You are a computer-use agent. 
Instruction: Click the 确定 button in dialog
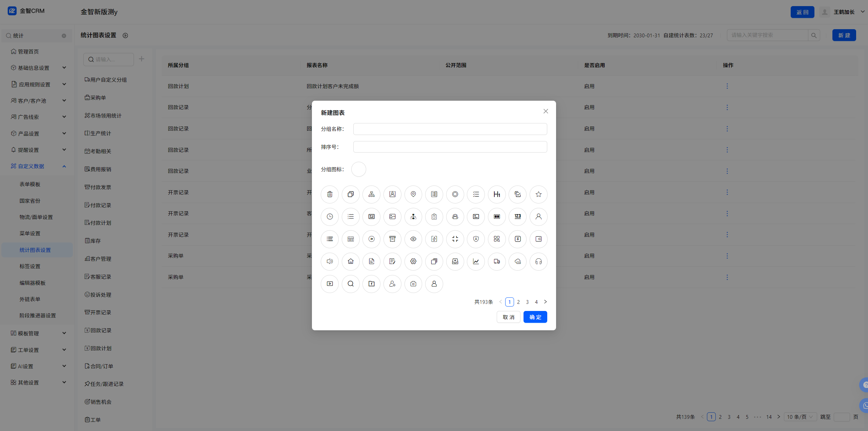pos(535,317)
